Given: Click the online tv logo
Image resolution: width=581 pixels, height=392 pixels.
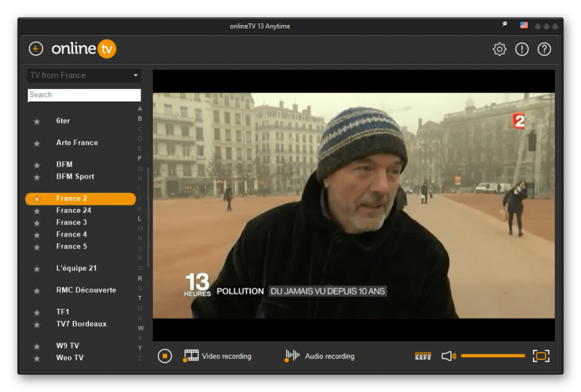Looking at the screenshot, I should pos(84,49).
